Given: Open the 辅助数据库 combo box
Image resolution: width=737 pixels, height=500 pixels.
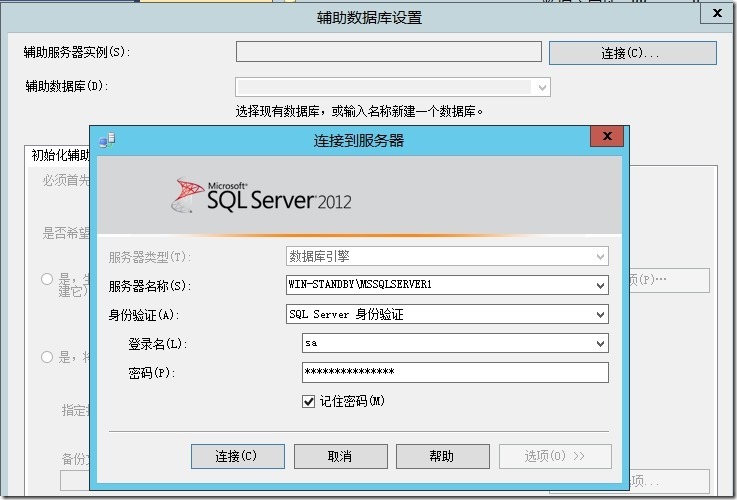Looking at the screenshot, I should coord(542,87).
